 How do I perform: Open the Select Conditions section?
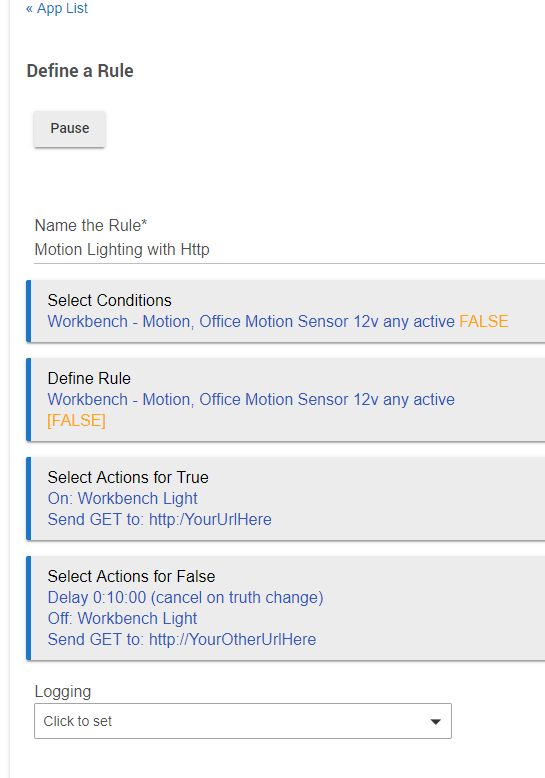pos(288,311)
